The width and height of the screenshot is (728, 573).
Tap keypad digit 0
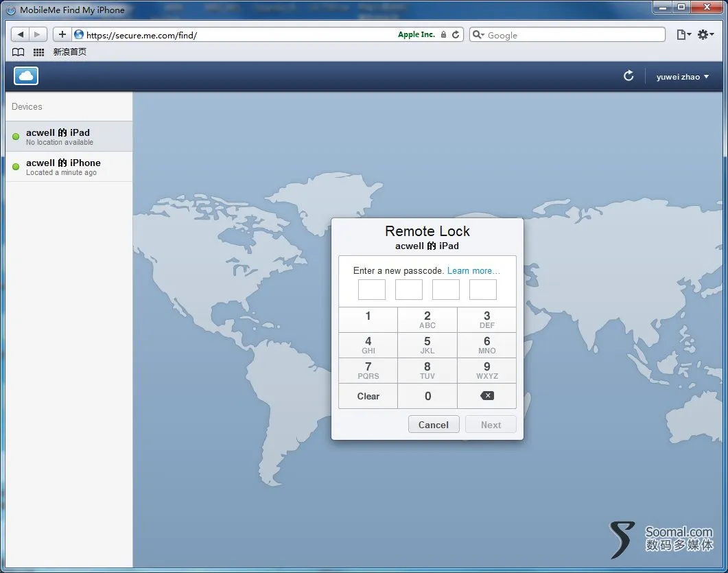[427, 396]
